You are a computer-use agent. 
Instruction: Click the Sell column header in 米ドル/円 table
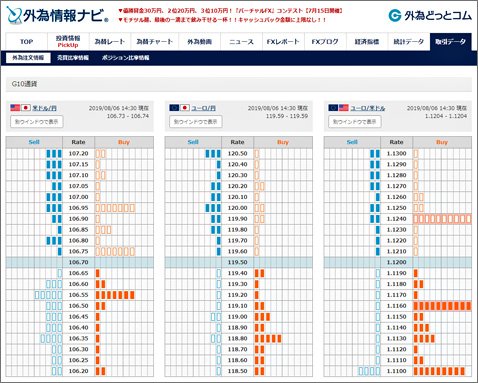pyautogui.click(x=34, y=142)
